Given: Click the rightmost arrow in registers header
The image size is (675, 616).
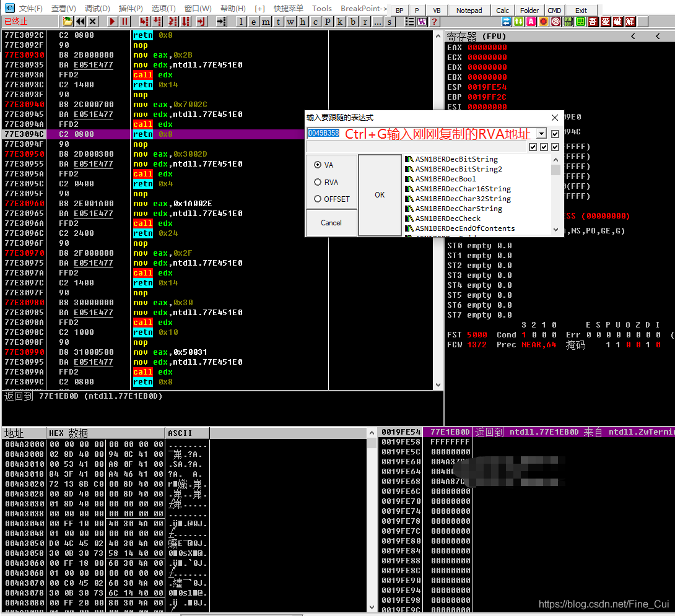Looking at the screenshot, I should (x=657, y=37).
